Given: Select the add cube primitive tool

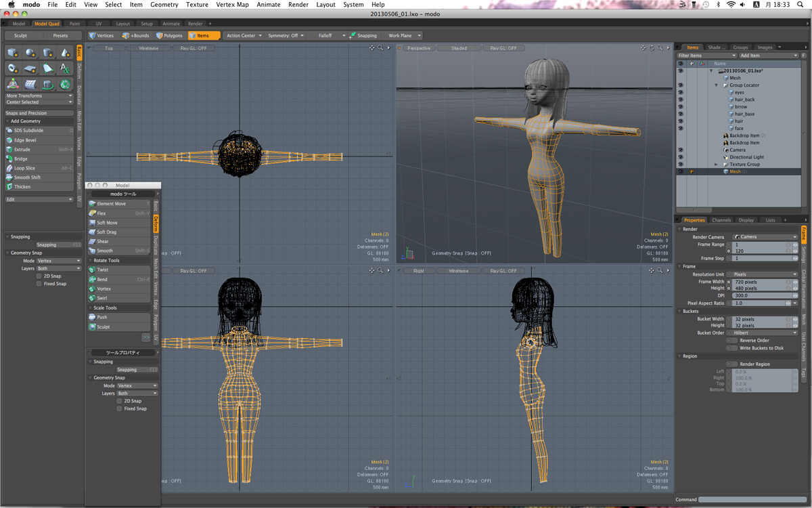Looking at the screenshot, I should click(13, 53).
